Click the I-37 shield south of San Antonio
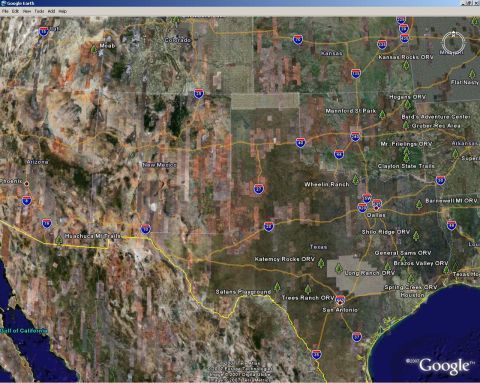Image resolution: width=480 pixels, height=383 pixels. coord(357,337)
